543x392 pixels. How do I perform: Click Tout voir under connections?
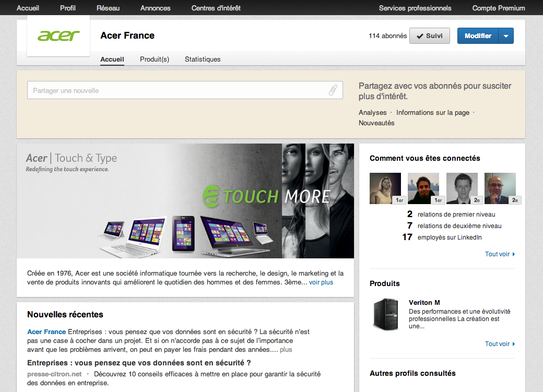pos(500,254)
